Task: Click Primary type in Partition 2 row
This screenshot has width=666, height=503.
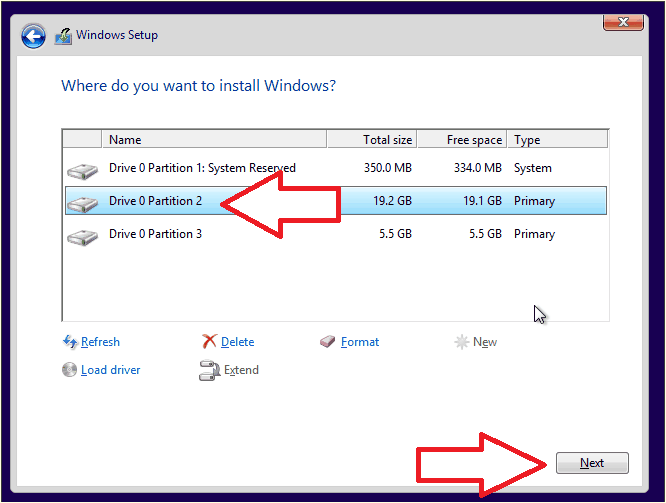Action: click(534, 201)
